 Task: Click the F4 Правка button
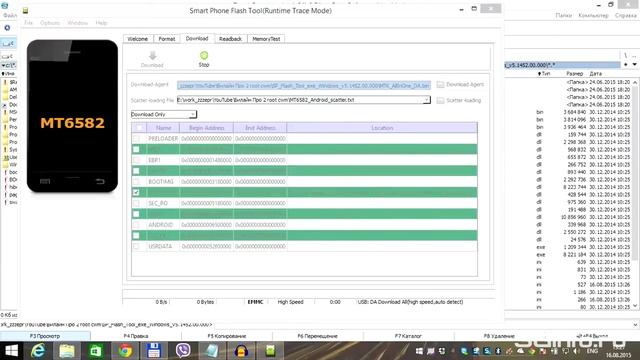136,336
